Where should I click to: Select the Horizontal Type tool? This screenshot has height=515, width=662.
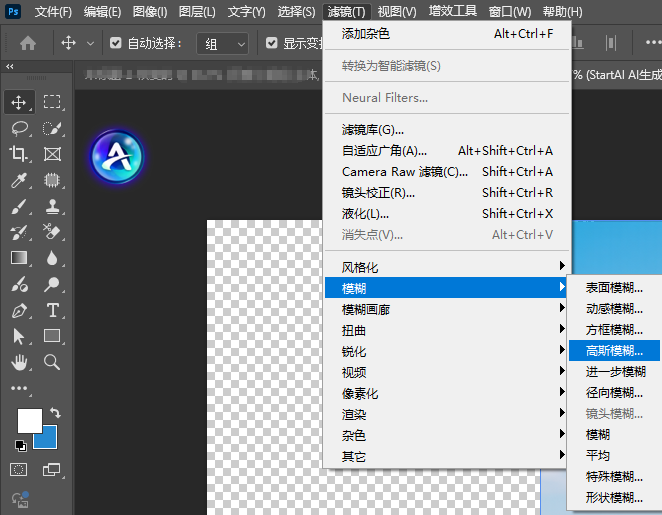coord(52,310)
